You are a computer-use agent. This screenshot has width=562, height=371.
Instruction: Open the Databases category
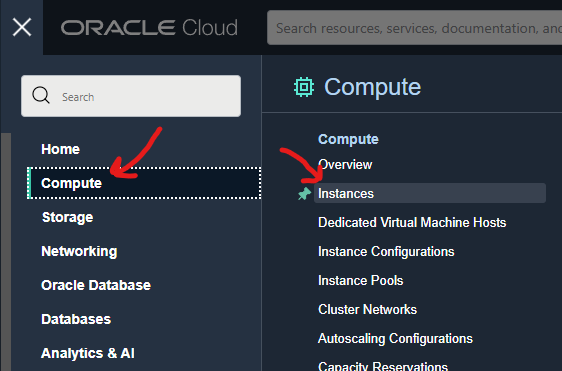pos(76,319)
